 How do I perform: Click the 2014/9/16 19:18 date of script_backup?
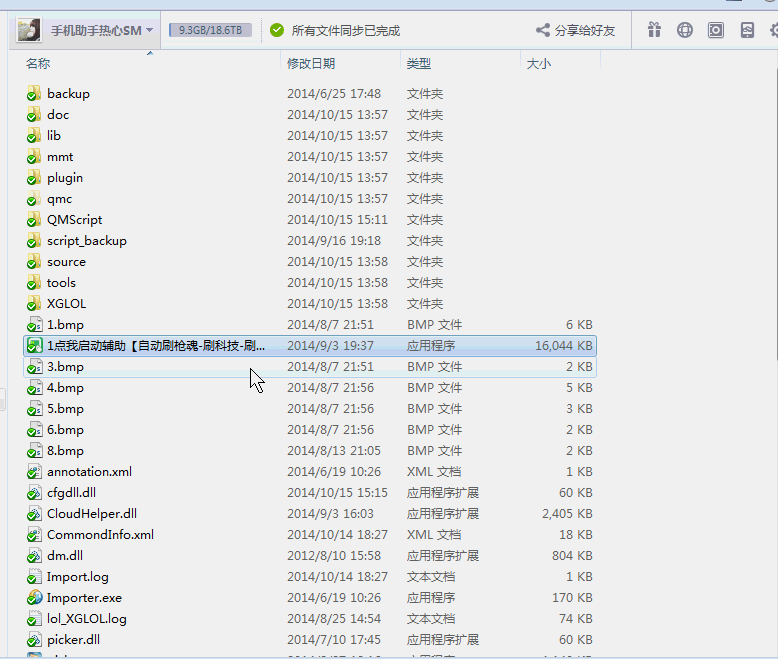tap(334, 241)
